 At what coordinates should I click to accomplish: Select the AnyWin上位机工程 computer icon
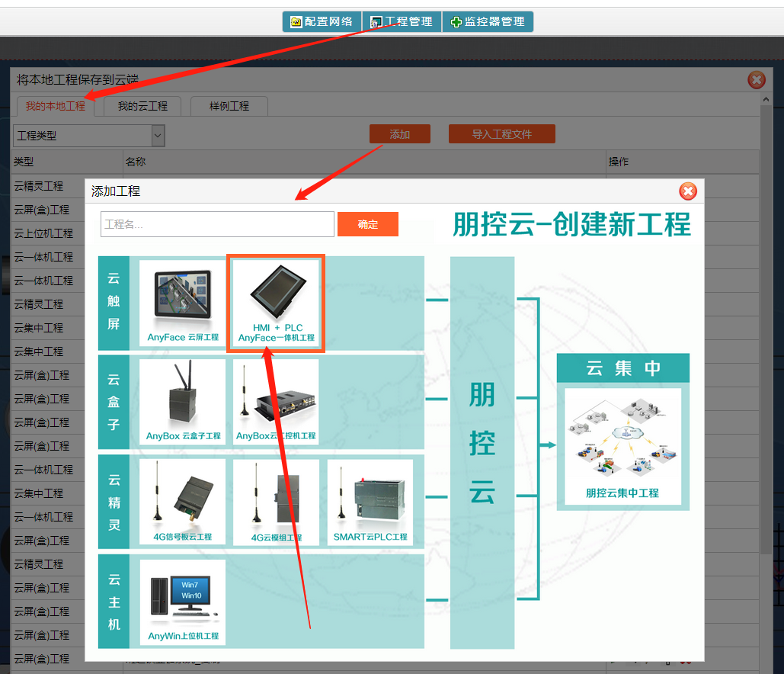(183, 602)
